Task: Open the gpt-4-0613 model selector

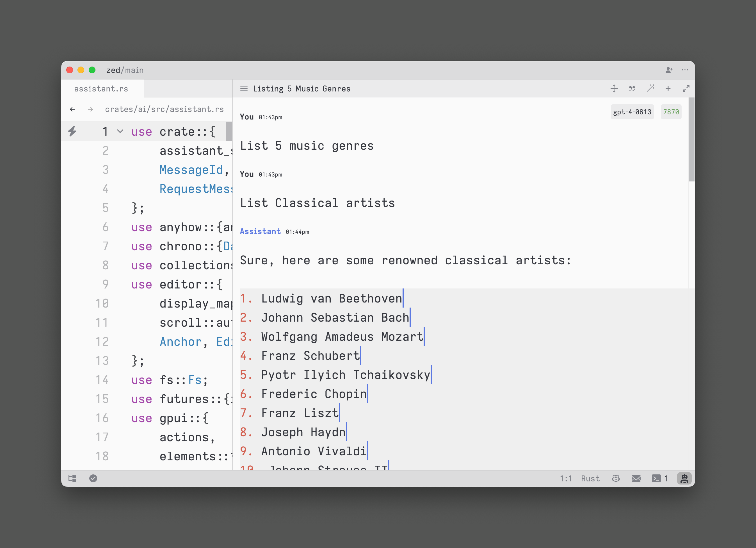Action: (x=632, y=112)
